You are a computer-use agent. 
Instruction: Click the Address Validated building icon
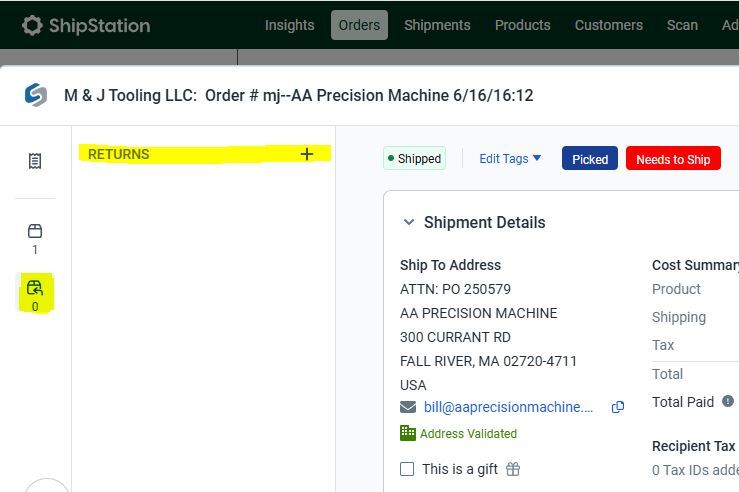(408, 433)
